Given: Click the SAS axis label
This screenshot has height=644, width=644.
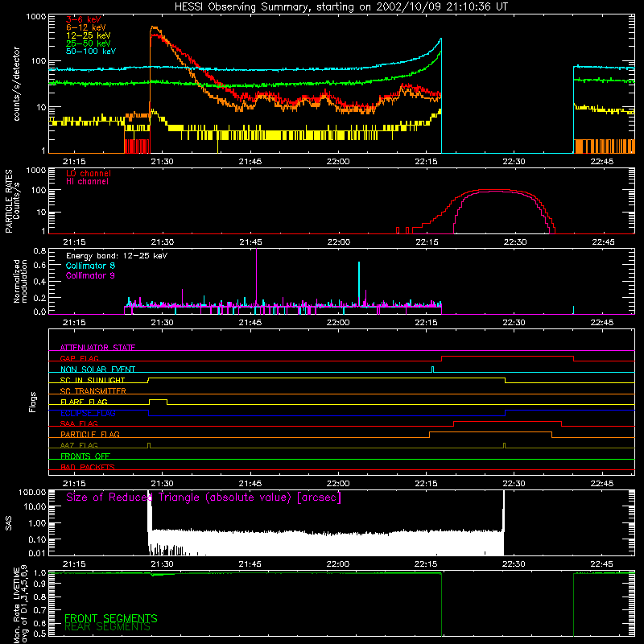Looking at the screenshot, I should (8, 523).
